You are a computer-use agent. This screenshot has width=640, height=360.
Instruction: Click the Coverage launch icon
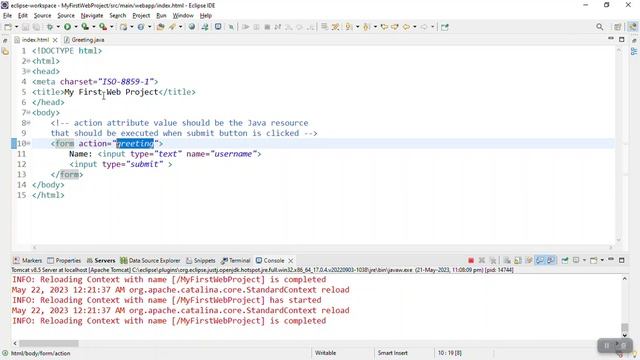pyautogui.click(x=85, y=27)
